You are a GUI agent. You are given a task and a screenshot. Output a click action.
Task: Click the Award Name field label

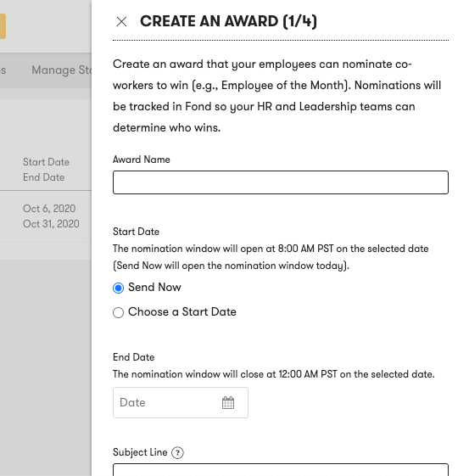142,160
